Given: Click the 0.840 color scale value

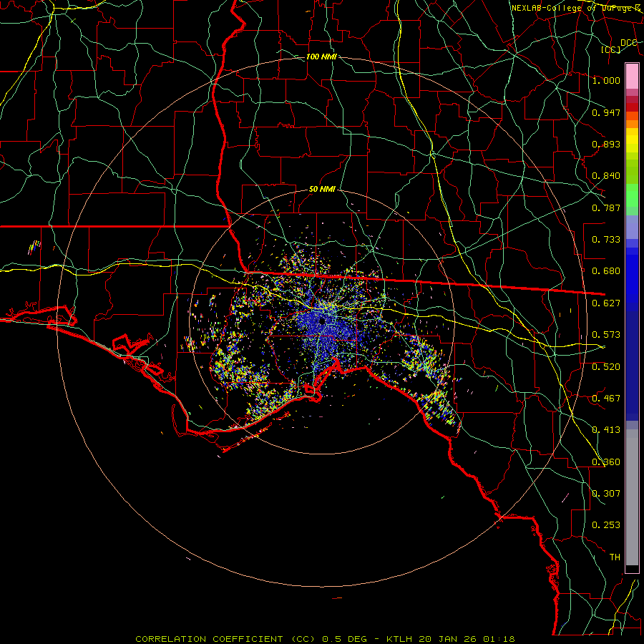Looking at the screenshot, I should point(606,176).
